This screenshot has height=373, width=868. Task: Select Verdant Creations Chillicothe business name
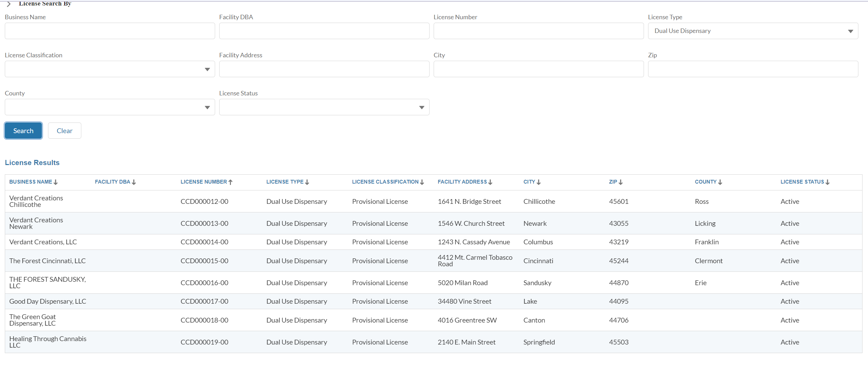point(36,201)
